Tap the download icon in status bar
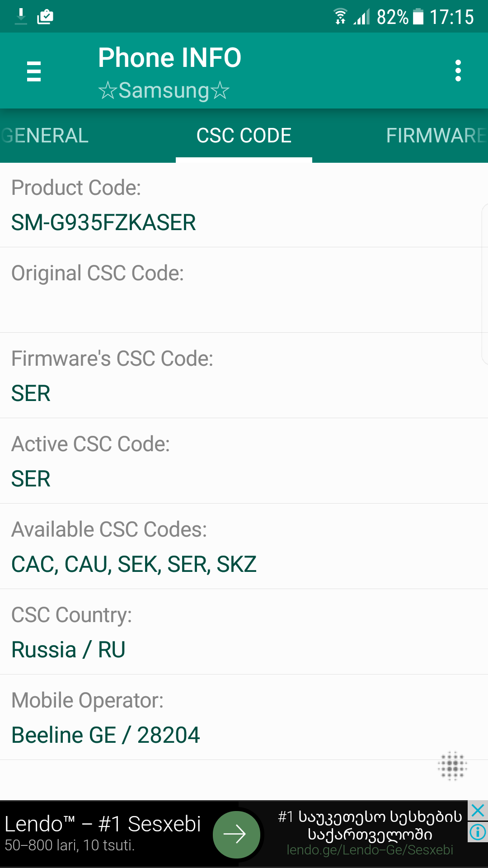Viewport: 488px width, 868px height. [21, 17]
